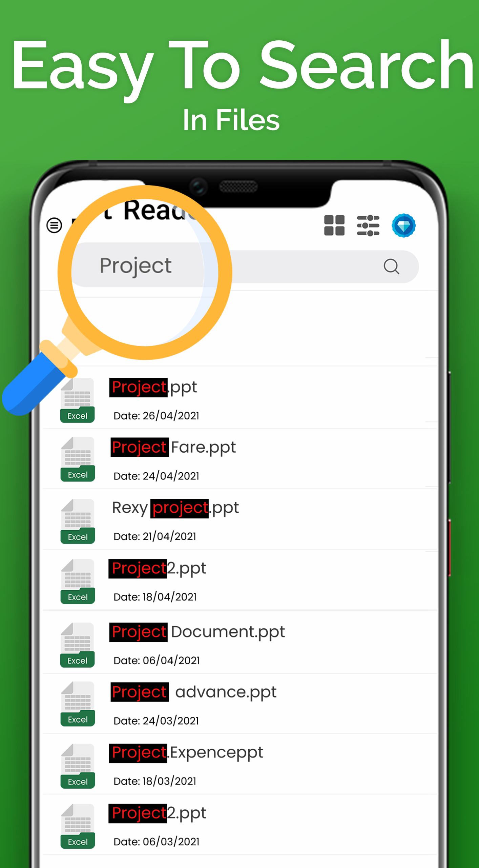479x868 pixels.
Task: Tap the date line 26/04/2021
Action: 156,416
